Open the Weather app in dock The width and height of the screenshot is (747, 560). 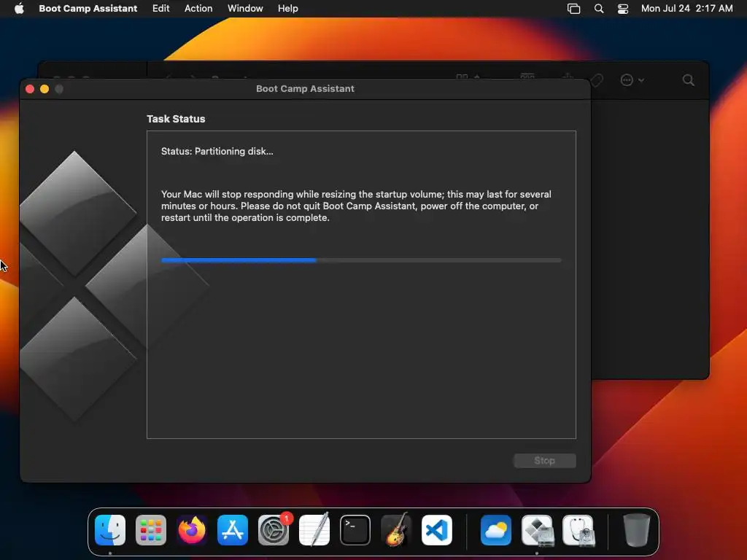point(496,530)
